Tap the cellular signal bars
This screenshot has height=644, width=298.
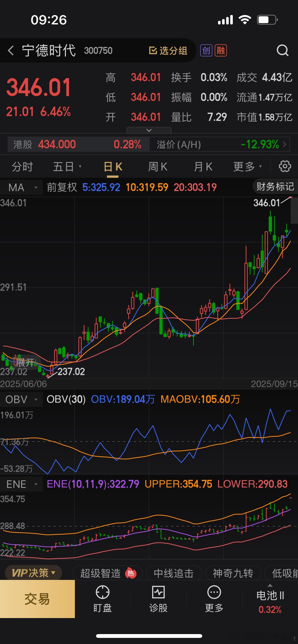[225, 20]
